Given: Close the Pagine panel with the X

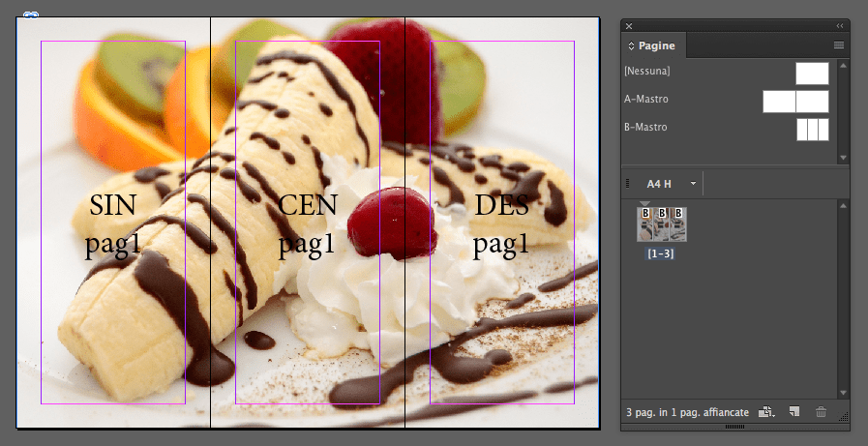Looking at the screenshot, I should click(x=629, y=26).
